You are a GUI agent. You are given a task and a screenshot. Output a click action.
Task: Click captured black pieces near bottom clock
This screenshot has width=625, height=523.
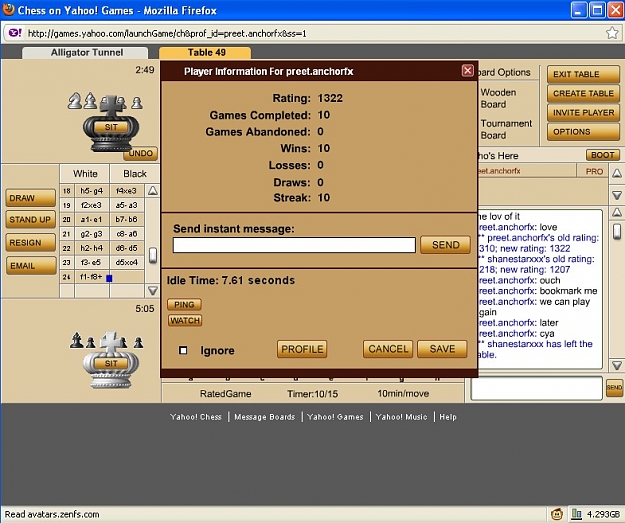(107, 341)
